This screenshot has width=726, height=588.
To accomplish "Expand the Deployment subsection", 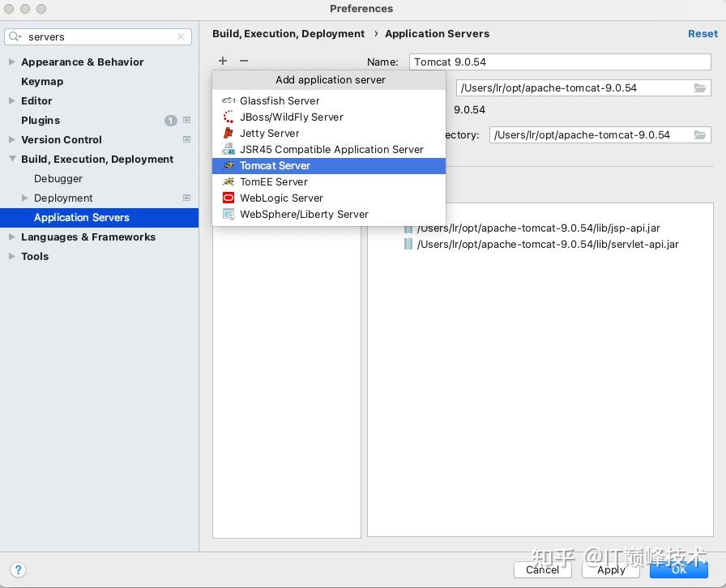I will tap(25, 198).
